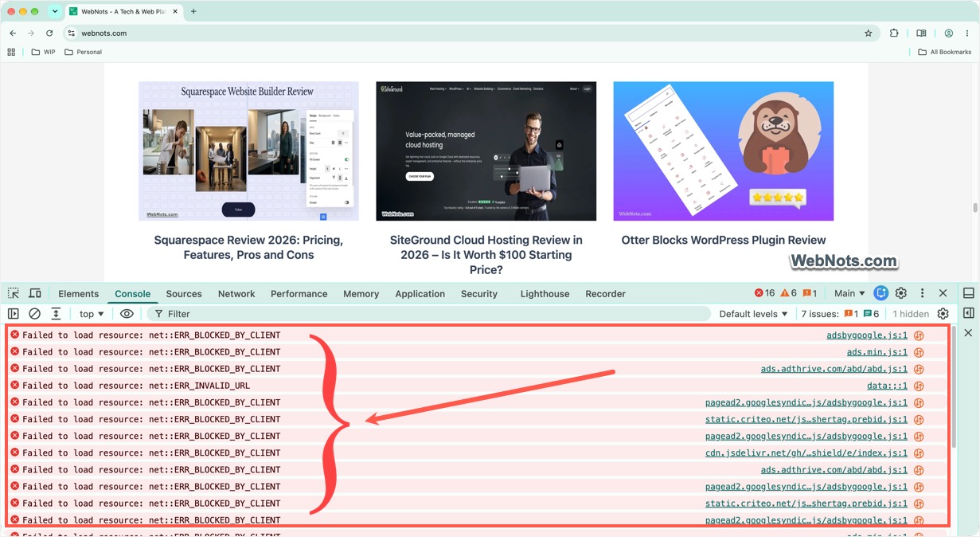The image size is (980, 537).
Task: Open the WIP bookmarks folder
Action: [x=43, y=52]
